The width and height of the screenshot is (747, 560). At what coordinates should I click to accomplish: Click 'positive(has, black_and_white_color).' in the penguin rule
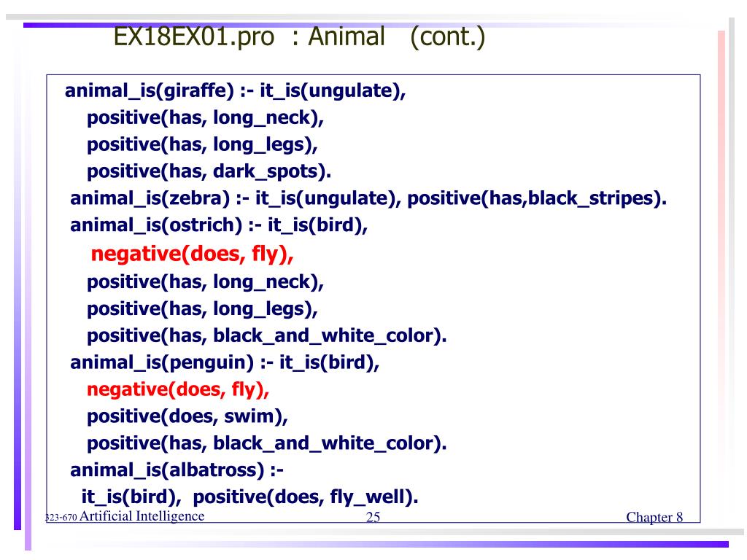tap(267, 444)
